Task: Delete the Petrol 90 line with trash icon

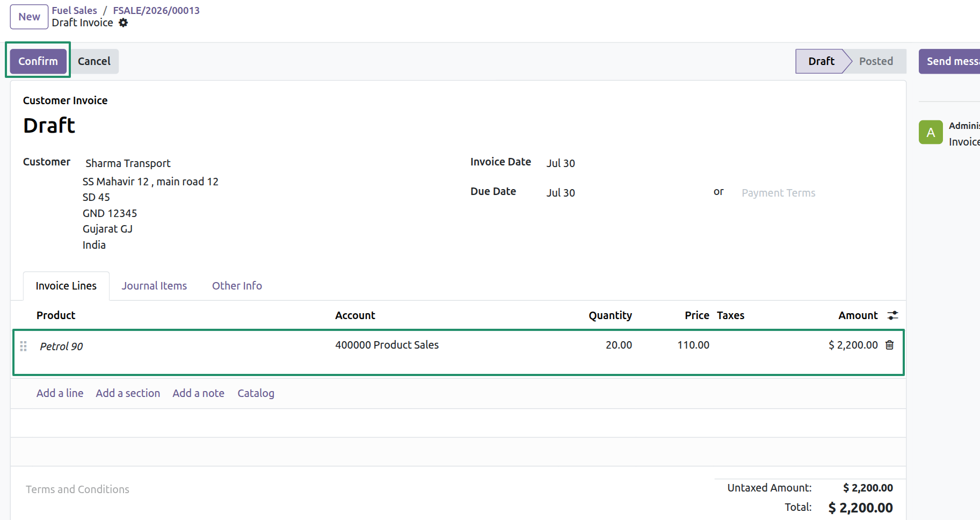Action: [890, 345]
